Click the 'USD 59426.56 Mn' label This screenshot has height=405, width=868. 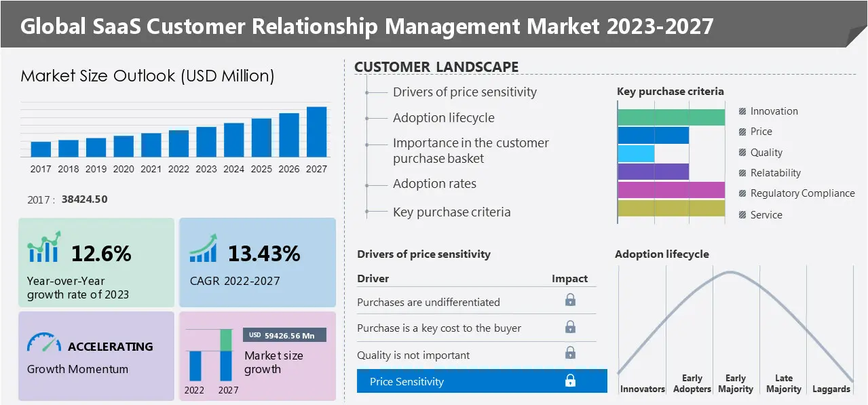(x=284, y=334)
